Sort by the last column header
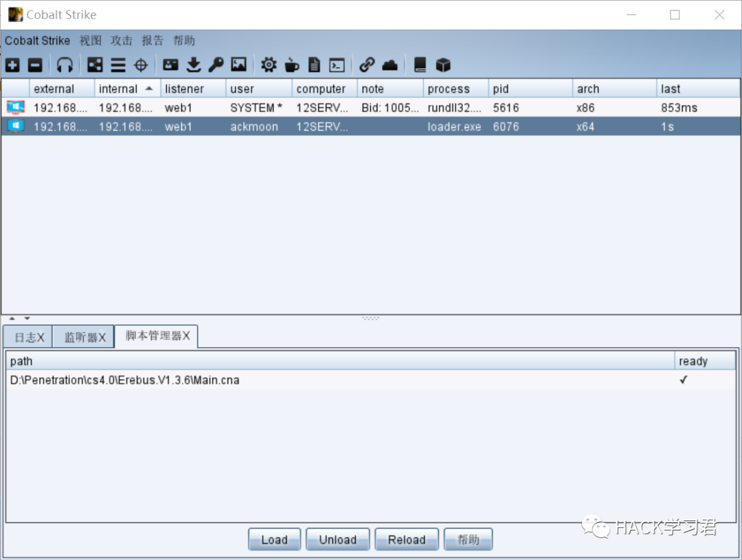Image resolution: width=742 pixels, height=560 pixels. coord(699,89)
